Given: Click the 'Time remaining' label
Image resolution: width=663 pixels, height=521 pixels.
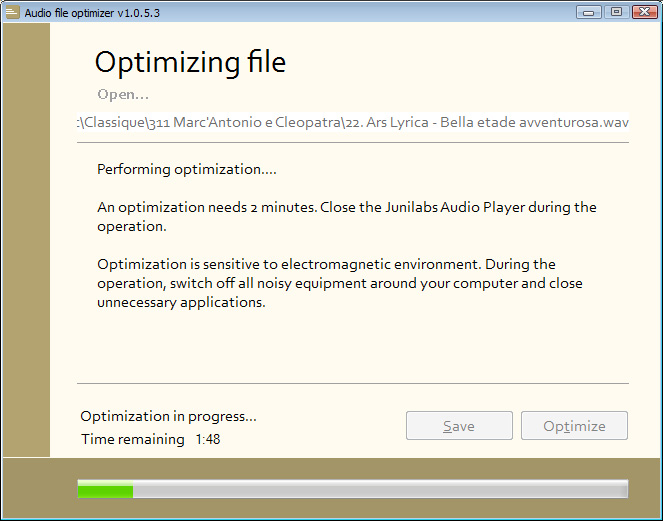Looking at the screenshot, I should (x=133, y=439).
